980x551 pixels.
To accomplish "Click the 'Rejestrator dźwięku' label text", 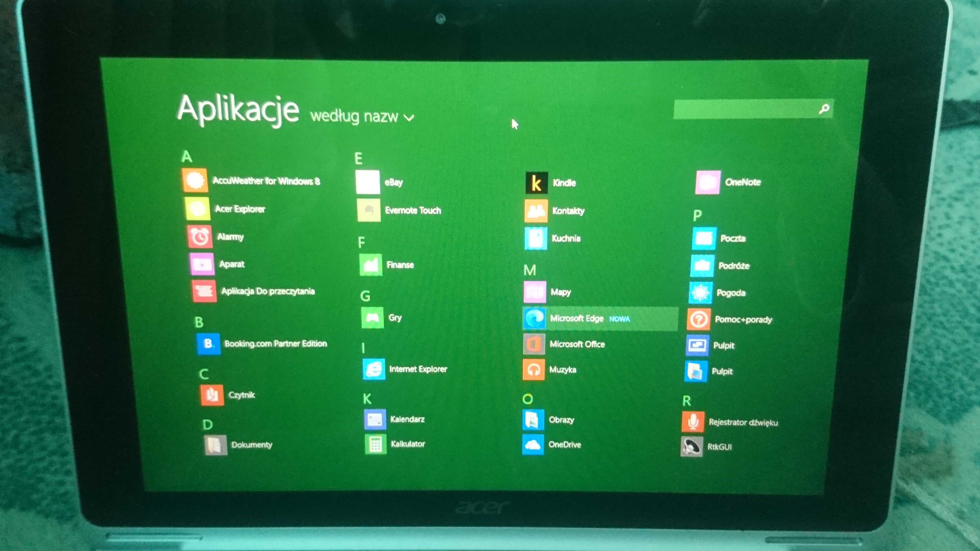I will (743, 422).
